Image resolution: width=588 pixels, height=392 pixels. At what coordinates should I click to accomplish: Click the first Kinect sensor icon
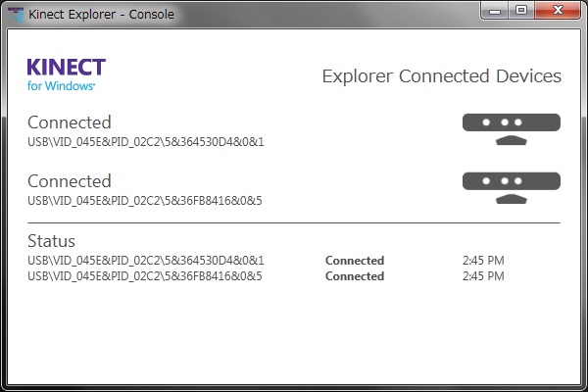511,129
